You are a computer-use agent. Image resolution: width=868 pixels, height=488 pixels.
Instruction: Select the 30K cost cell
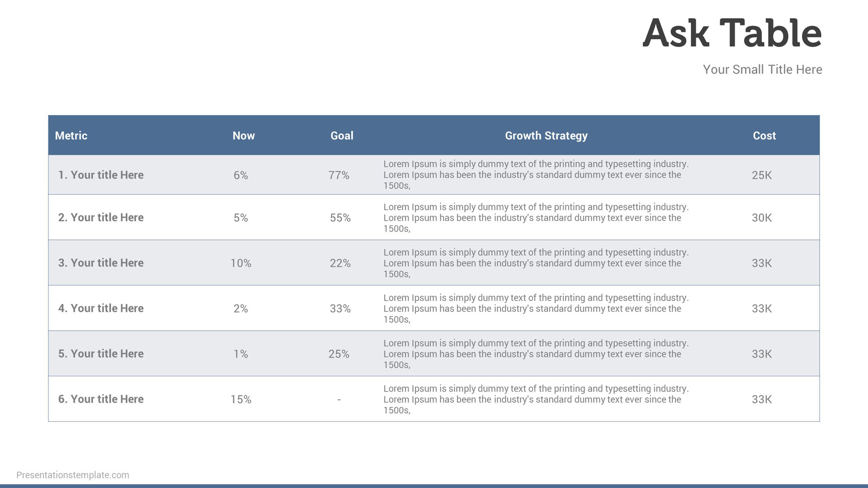762,218
